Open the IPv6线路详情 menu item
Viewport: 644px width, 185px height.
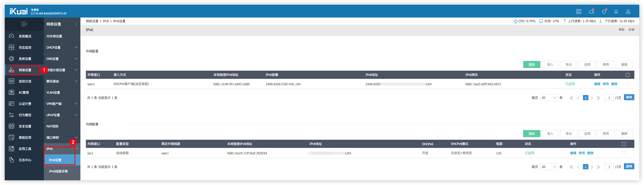click(58, 171)
